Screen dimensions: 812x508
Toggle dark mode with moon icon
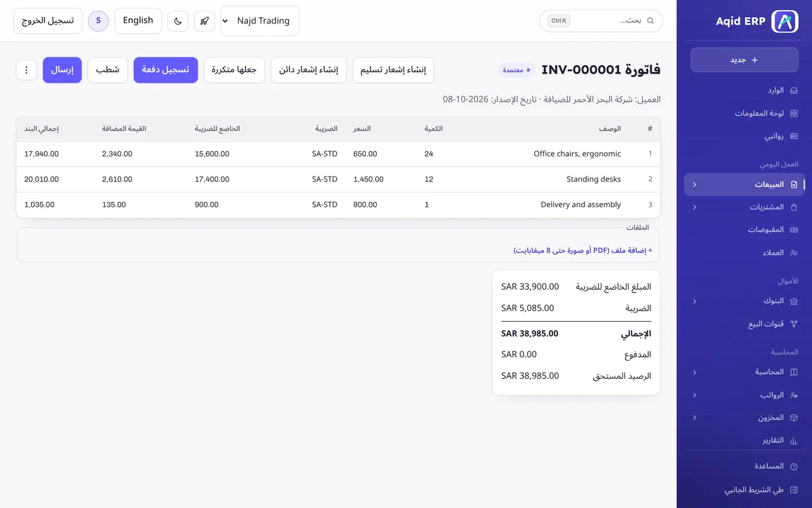pyautogui.click(x=178, y=21)
